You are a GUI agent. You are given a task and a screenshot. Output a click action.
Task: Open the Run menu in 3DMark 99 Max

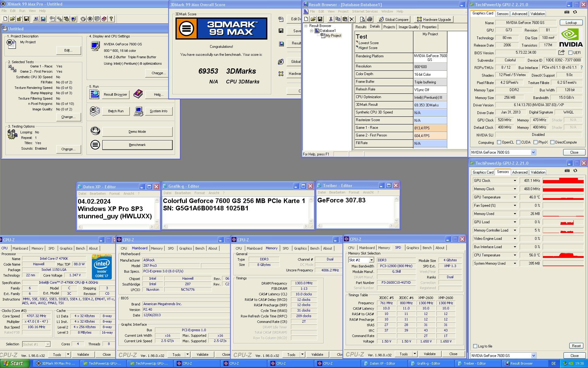click(22, 11)
